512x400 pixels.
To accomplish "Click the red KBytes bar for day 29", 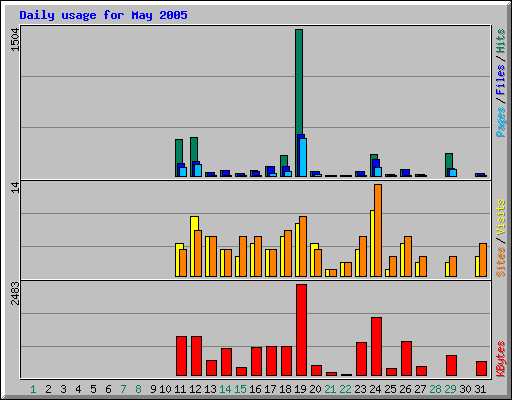I will tap(451, 366).
